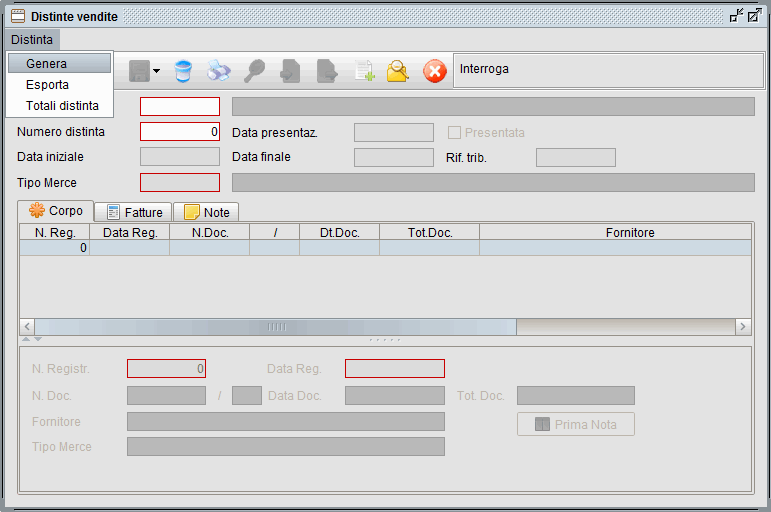The width and height of the screenshot is (771, 512).
Task: Open the save button dropdown arrow
Action: pos(157,72)
